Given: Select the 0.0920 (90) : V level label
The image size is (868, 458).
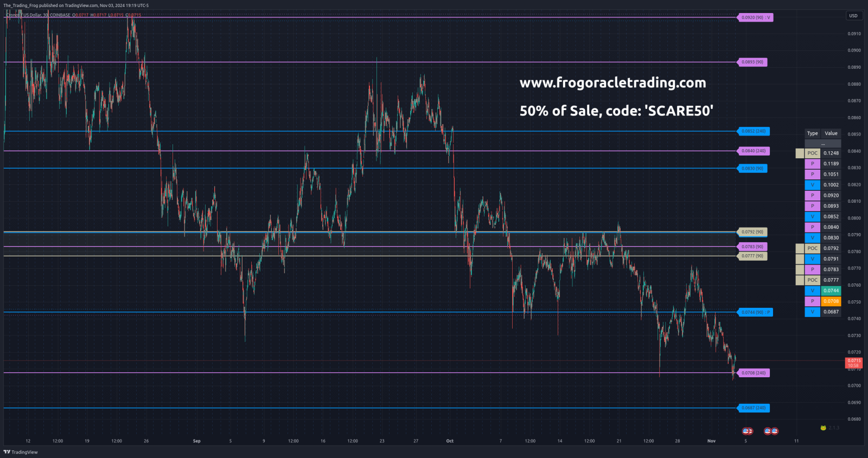Looking at the screenshot, I should (755, 17).
